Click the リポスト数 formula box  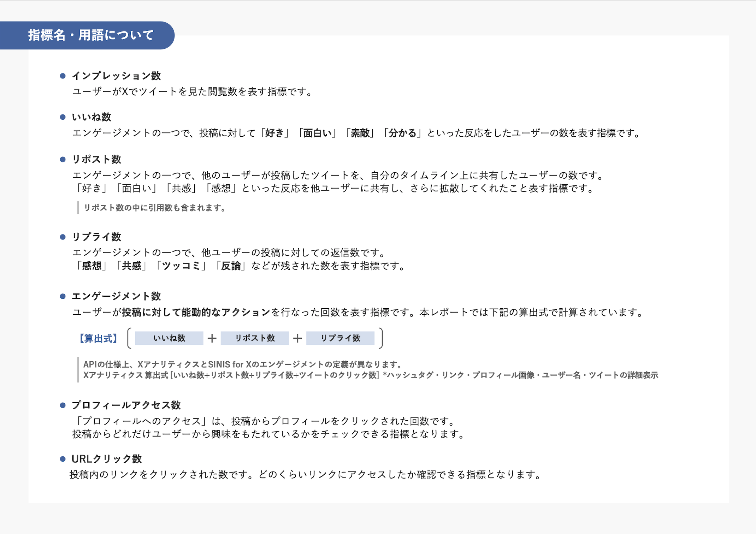(x=255, y=338)
